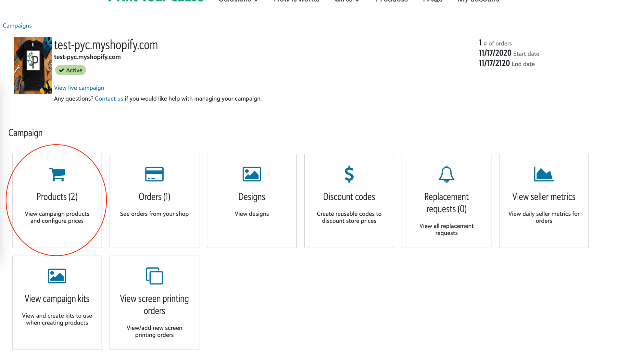Open the Products (2) card title
617x364 pixels.
[x=57, y=197]
